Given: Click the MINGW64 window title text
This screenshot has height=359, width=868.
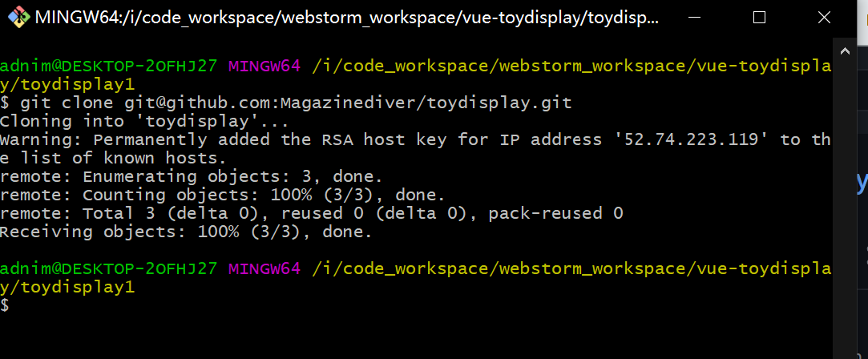Looking at the screenshot, I should click(347, 18).
